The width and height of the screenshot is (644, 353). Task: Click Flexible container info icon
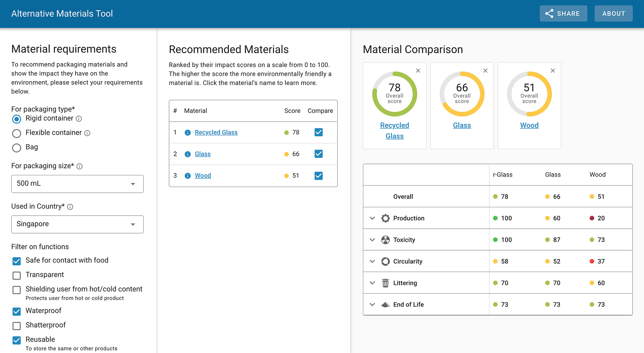tap(87, 133)
